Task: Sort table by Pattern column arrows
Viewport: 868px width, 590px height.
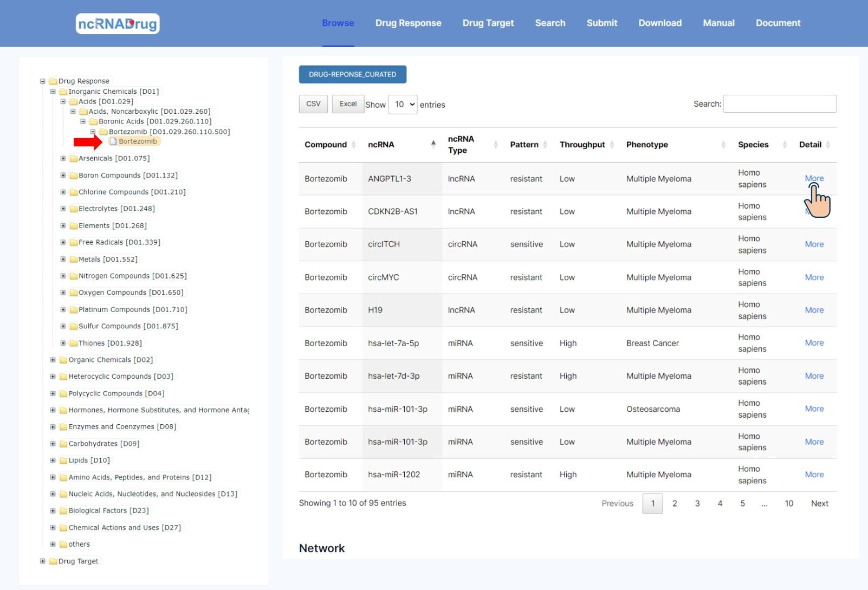Action: coord(545,145)
